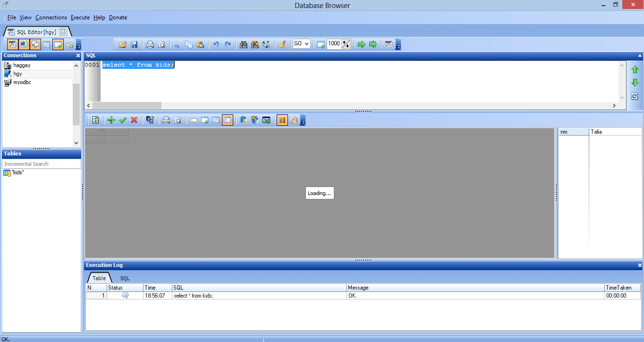Click the open file folder icon
The height and width of the screenshot is (342, 644).
pyautogui.click(x=123, y=44)
